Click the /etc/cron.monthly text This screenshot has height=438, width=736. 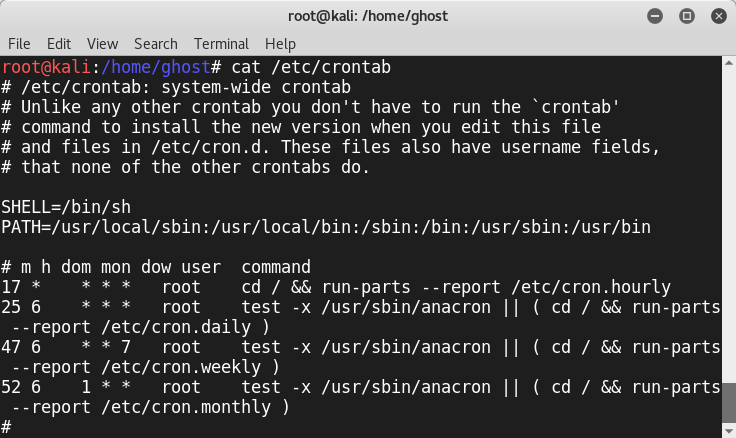tap(186, 407)
